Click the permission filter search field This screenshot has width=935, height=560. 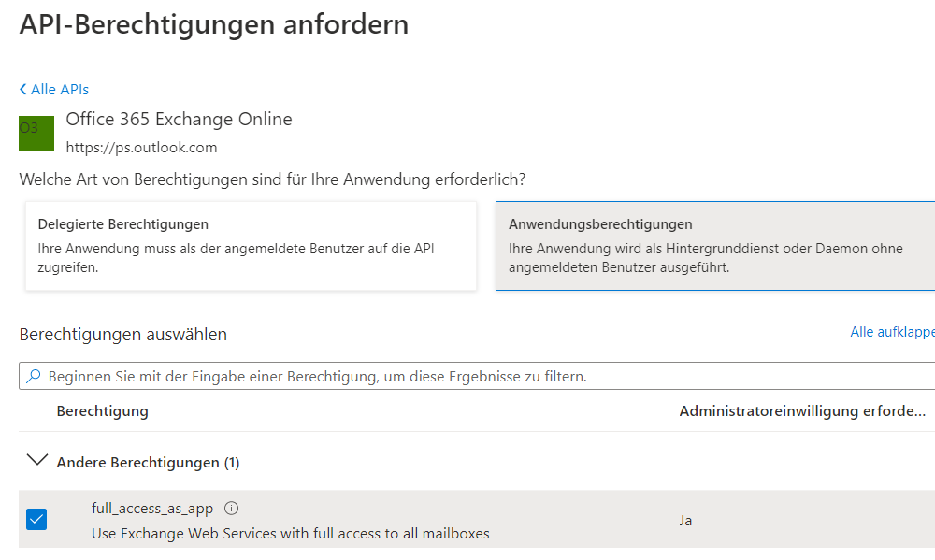477,377
